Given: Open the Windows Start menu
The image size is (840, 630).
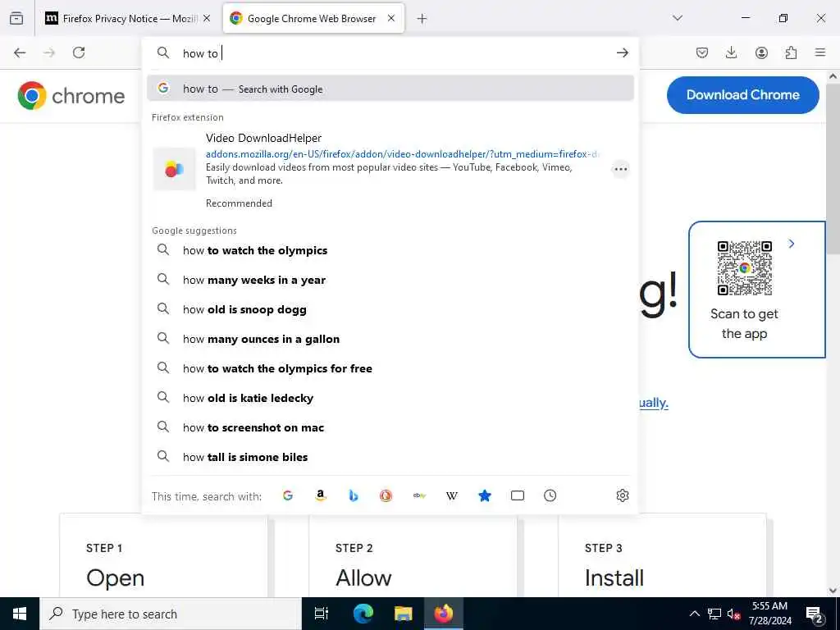Looking at the screenshot, I should point(20,614).
